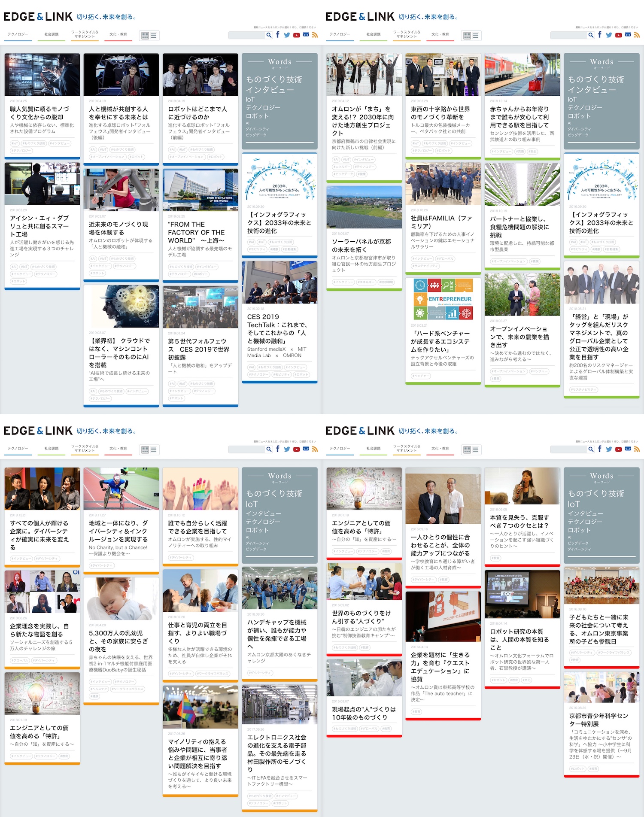Click the search magnifier in the bottom-left page

tap(269, 450)
